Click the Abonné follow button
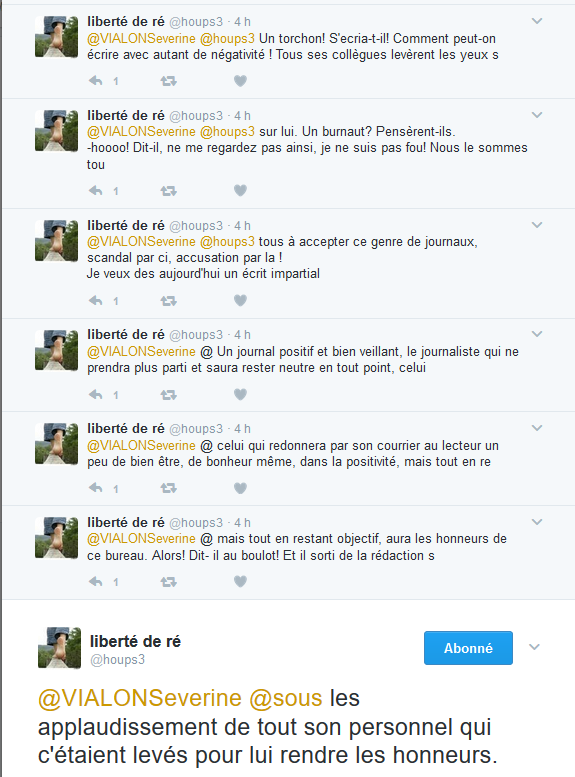This screenshot has width=575, height=777. (468, 648)
